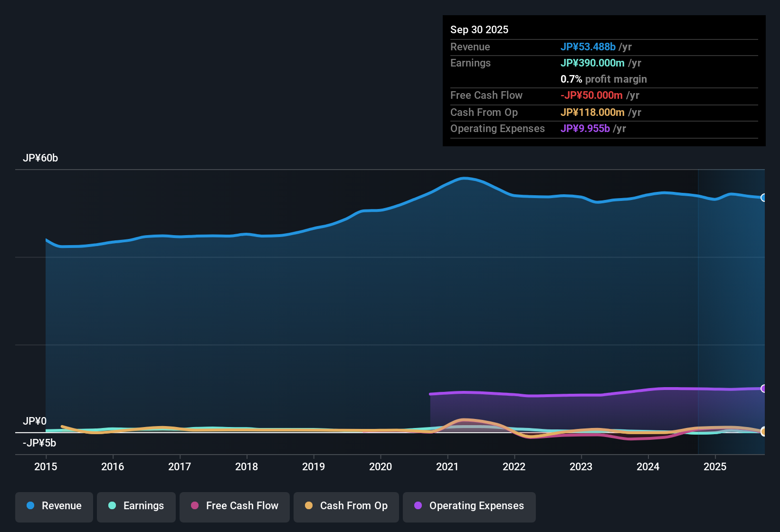780x532 pixels.
Task: Toggle the Revenue series visibility
Action: tap(54, 506)
